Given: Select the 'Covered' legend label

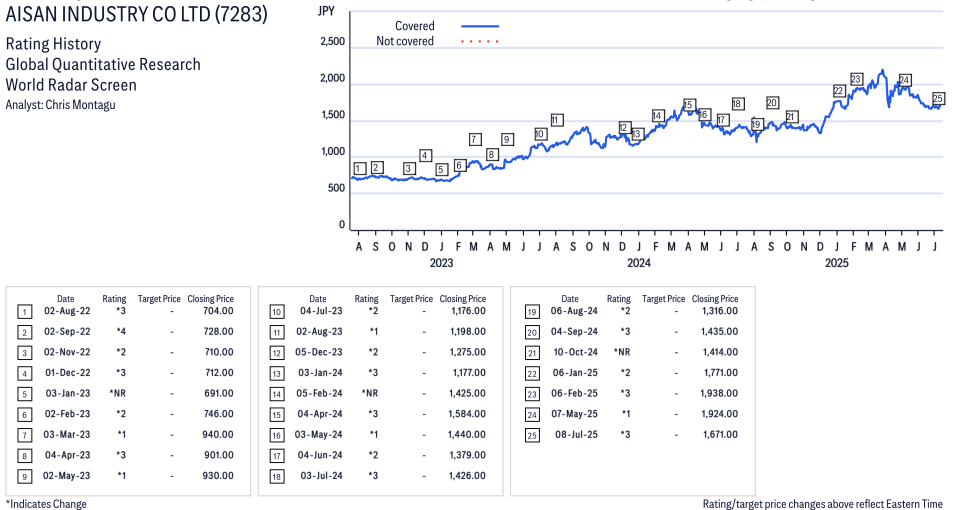Looking at the screenshot, I should 414,26.
